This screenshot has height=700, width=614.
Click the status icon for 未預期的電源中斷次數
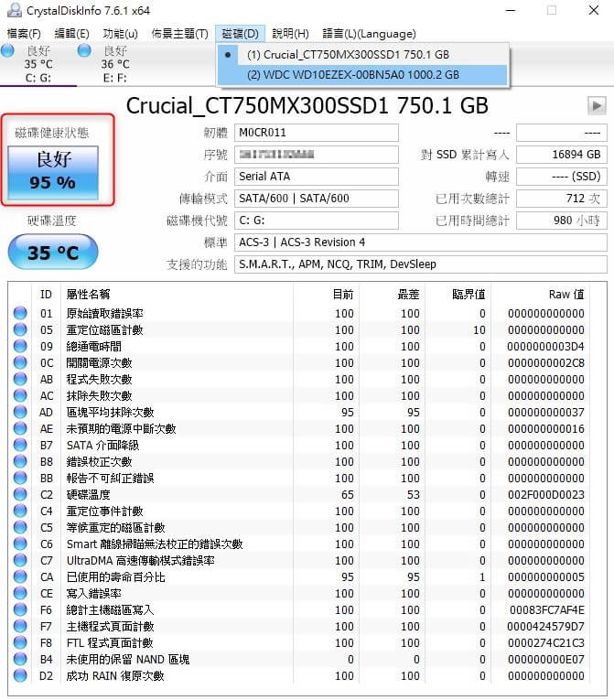[x=20, y=428]
